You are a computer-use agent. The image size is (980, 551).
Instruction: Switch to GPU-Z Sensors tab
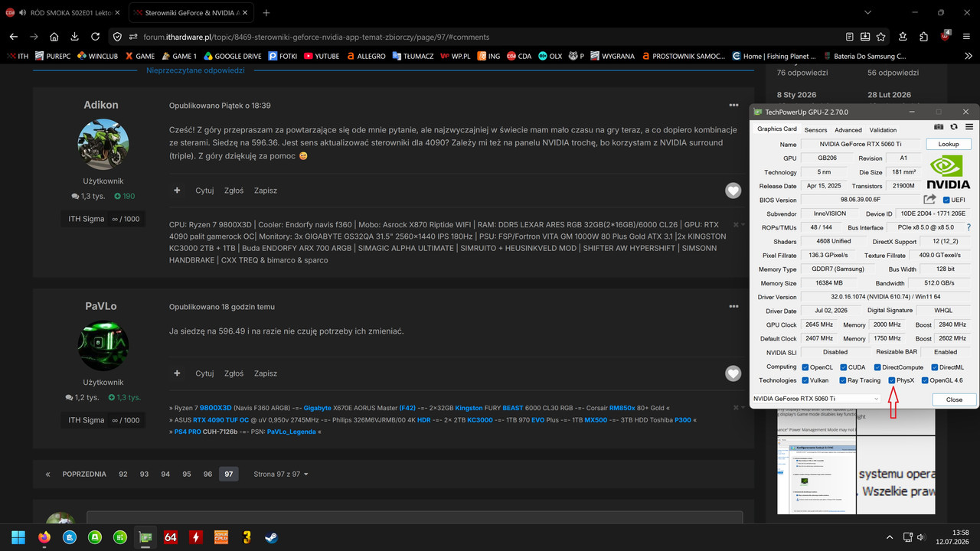coord(815,130)
